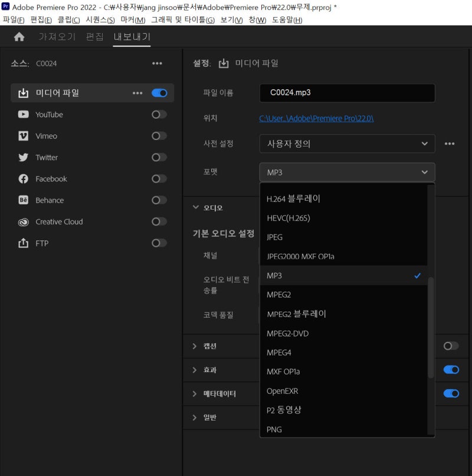The image size is (472, 476).
Task: Open the 보기(V) menu
Action: pos(231,20)
